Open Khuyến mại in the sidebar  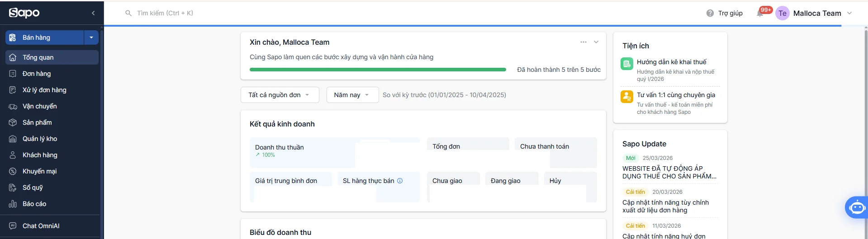pos(52,171)
